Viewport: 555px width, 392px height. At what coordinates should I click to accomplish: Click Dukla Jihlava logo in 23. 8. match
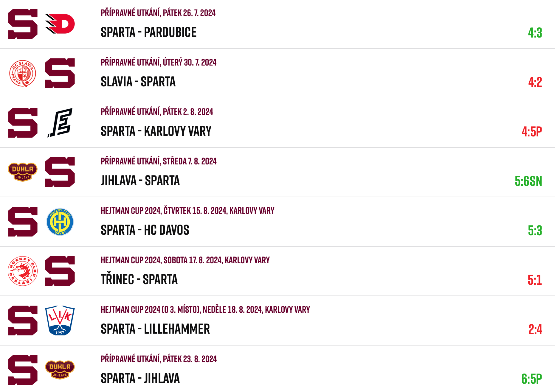click(x=60, y=370)
